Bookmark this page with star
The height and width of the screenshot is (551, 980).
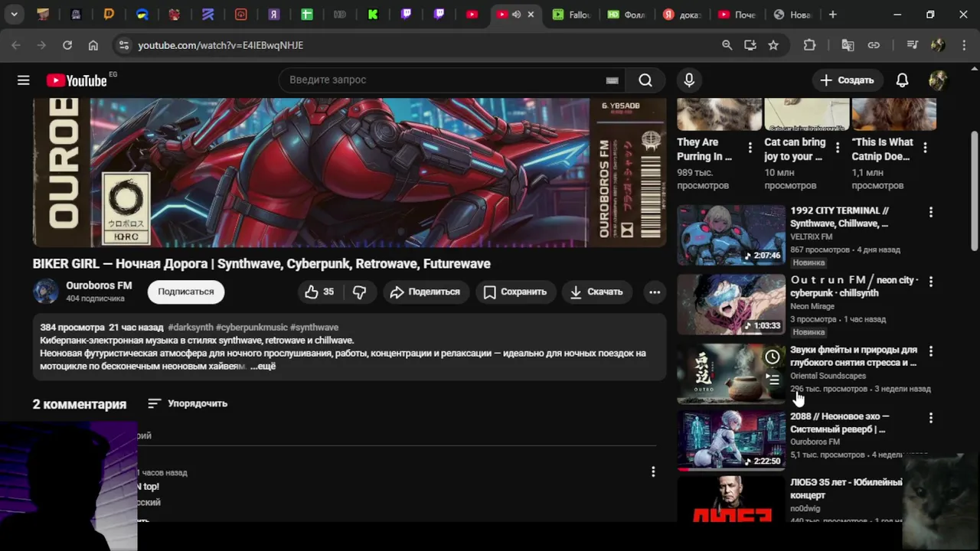[773, 45]
